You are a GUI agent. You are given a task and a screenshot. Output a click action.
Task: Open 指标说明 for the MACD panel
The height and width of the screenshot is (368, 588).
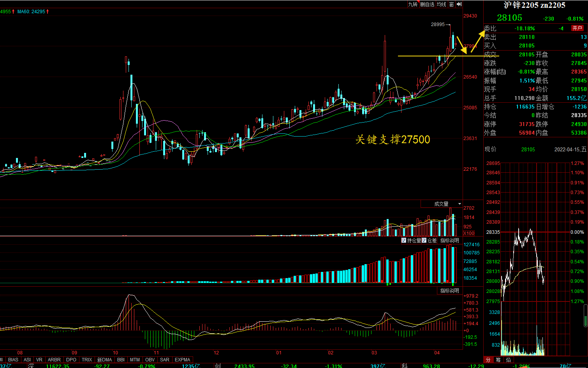tap(450, 291)
